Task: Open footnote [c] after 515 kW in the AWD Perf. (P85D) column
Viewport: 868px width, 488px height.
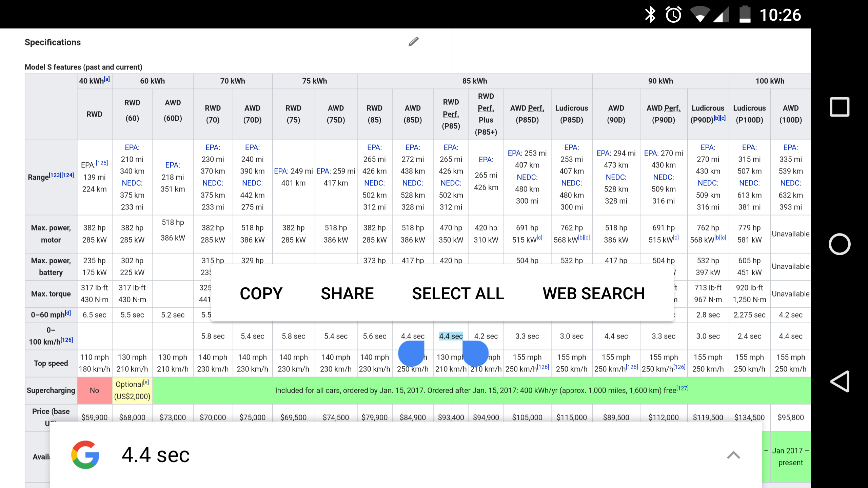Action: click(539, 238)
